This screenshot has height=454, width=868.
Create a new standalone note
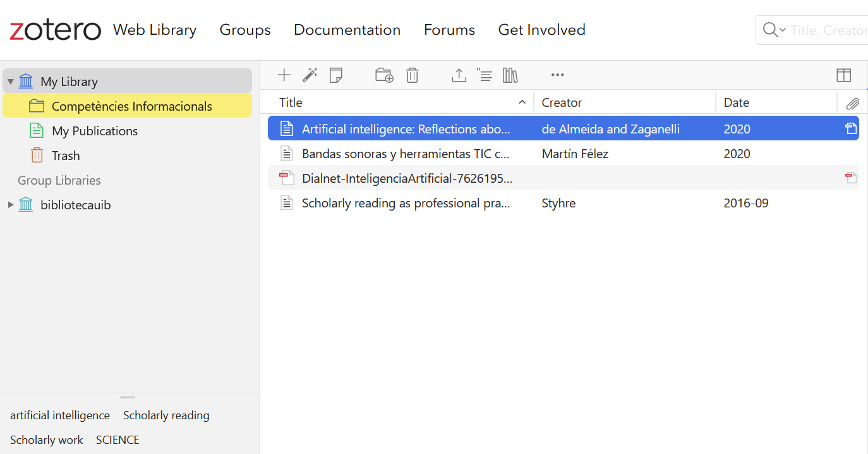[x=336, y=75]
